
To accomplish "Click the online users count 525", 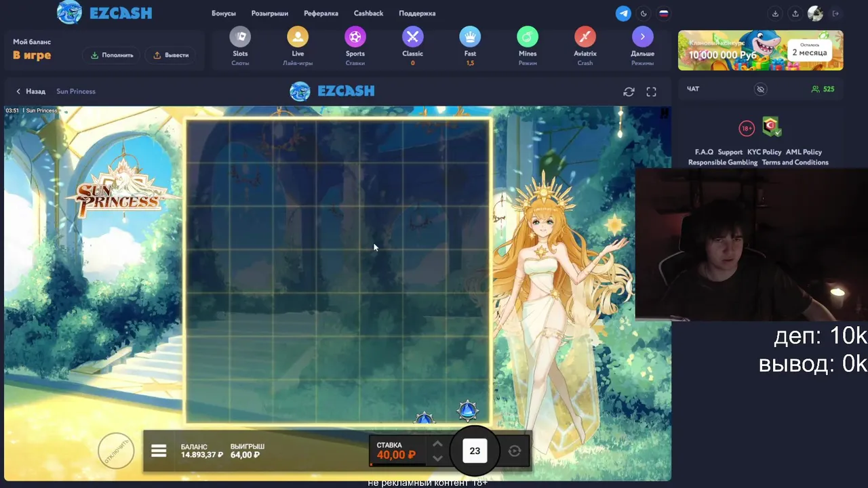I will 823,89.
